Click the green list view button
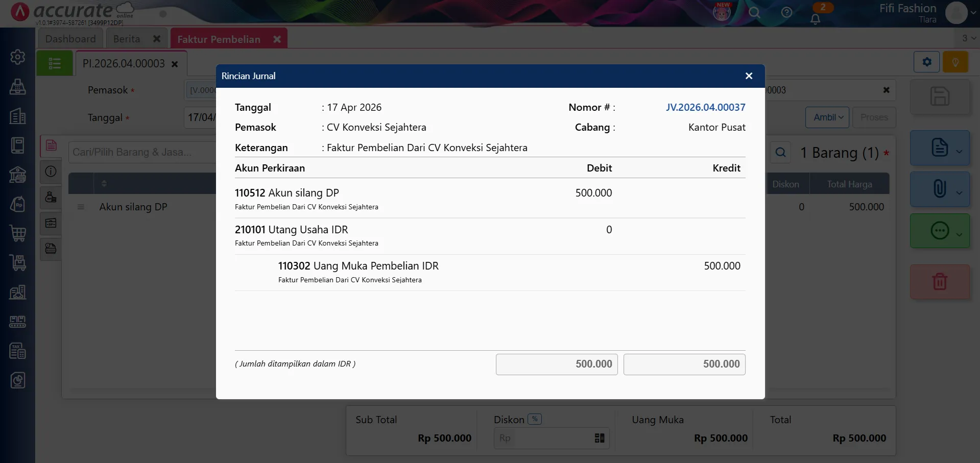 (55, 63)
